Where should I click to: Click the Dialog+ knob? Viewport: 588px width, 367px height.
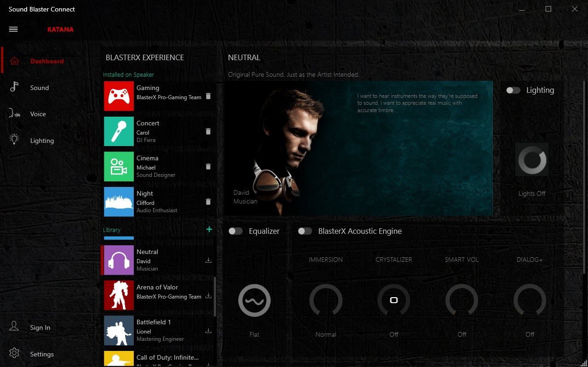pyautogui.click(x=530, y=300)
